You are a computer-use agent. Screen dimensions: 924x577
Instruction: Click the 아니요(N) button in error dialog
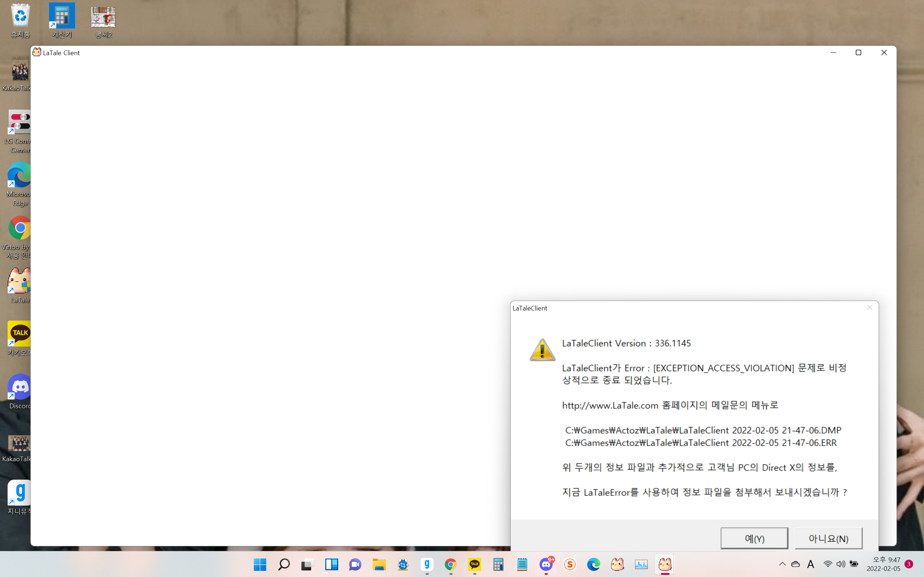point(828,538)
